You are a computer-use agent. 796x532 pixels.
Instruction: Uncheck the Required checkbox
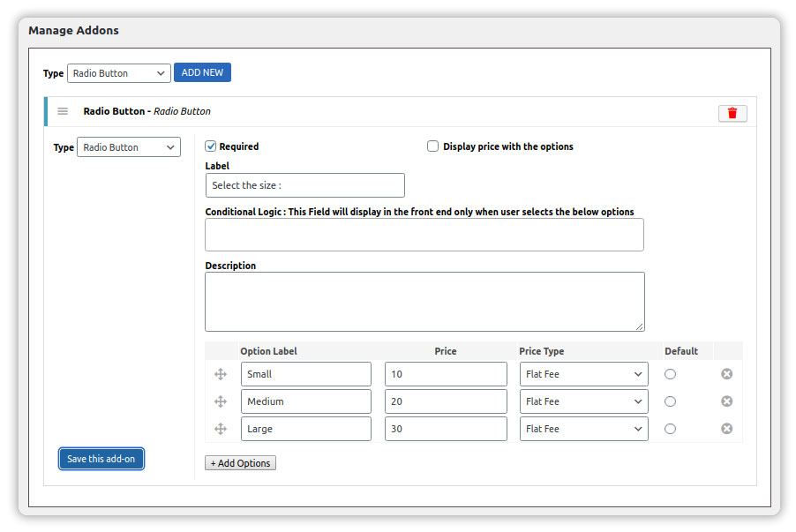211,146
